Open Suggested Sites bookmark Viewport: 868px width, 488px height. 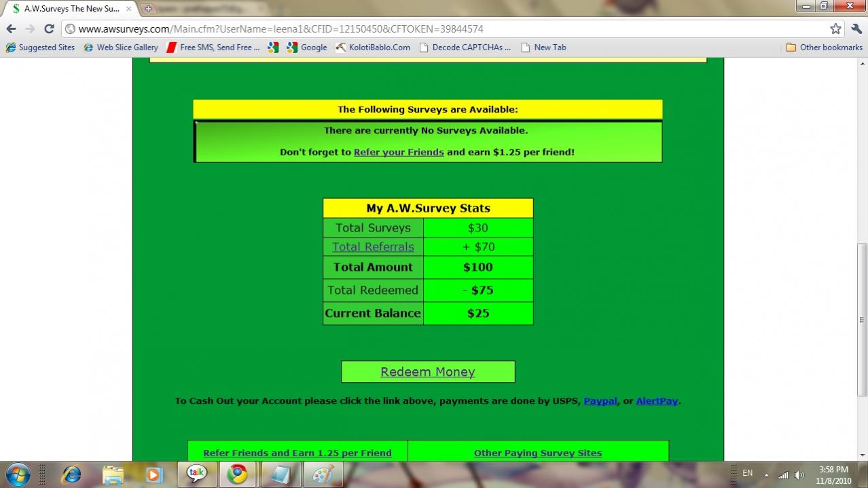click(40, 48)
